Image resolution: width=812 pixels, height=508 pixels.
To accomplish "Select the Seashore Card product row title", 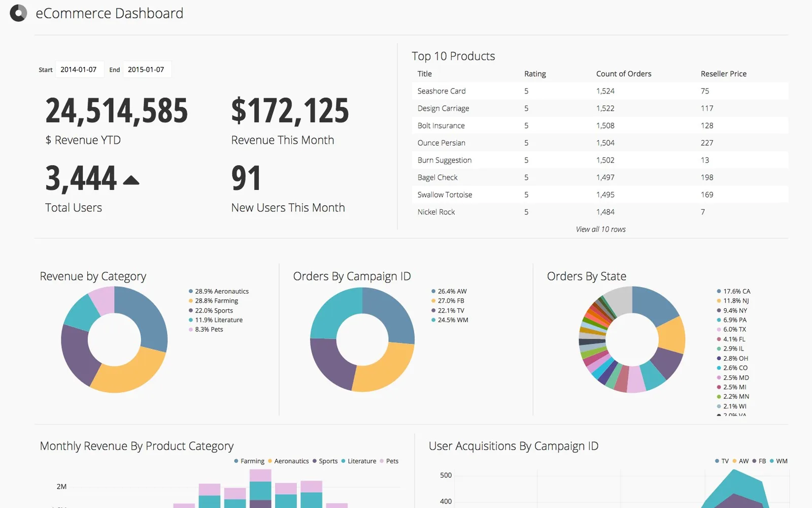I will [442, 91].
